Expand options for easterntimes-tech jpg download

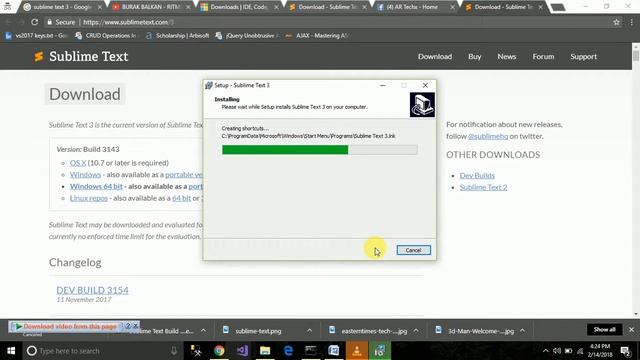(x=416, y=331)
